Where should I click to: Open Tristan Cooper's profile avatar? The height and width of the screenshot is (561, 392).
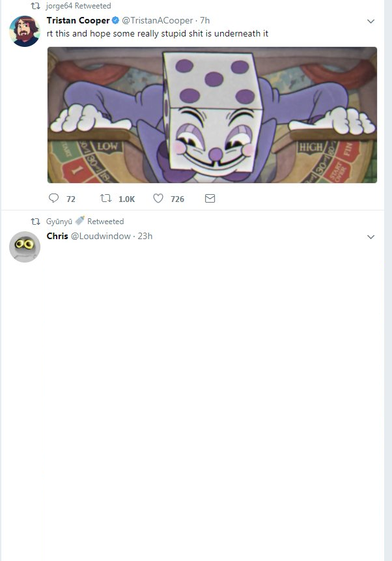click(x=25, y=31)
